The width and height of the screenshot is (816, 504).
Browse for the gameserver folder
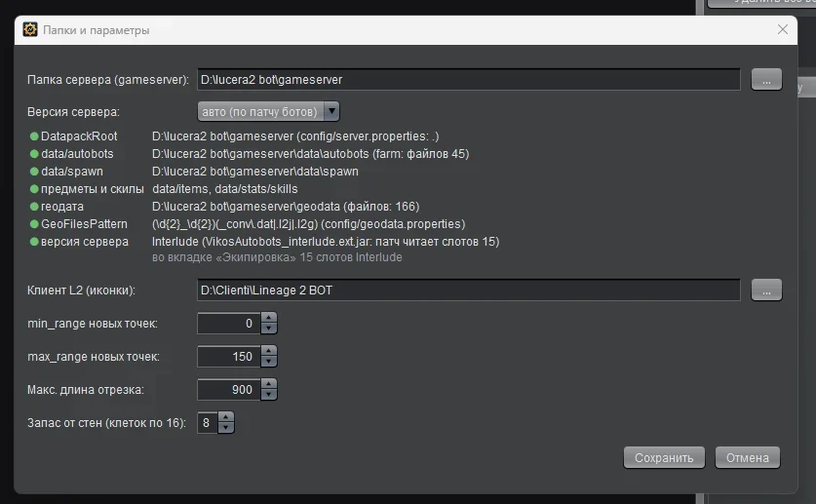click(x=766, y=80)
